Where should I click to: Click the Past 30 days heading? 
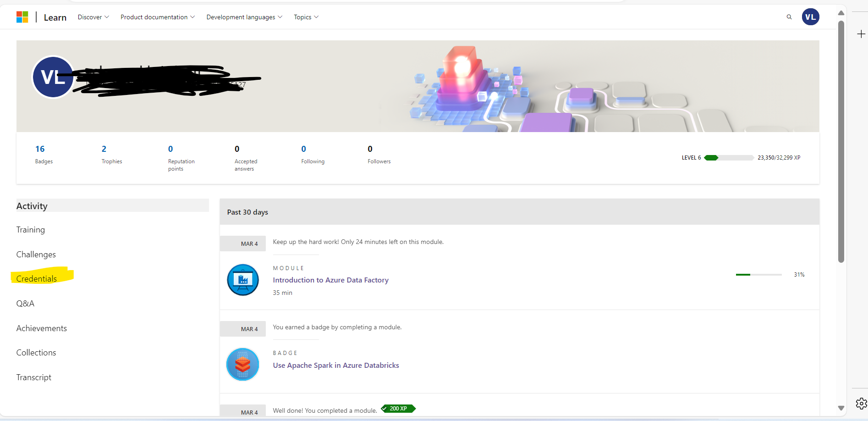(247, 212)
